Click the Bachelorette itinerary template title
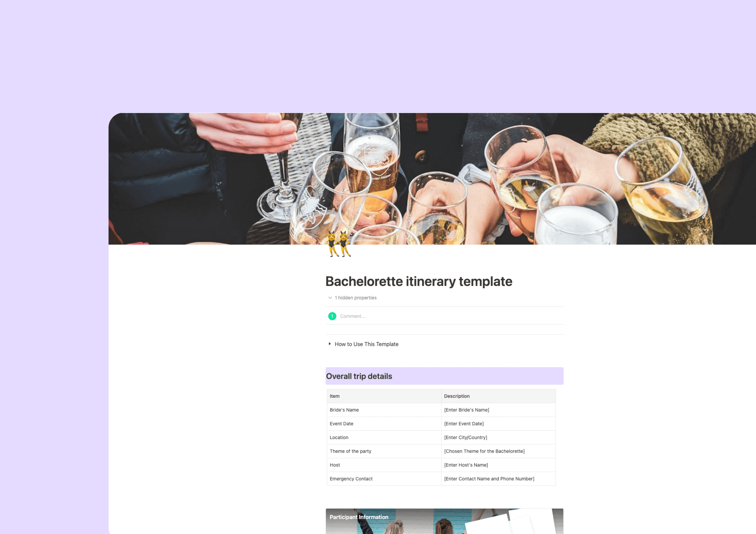Image resolution: width=756 pixels, height=534 pixels. click(x=419, y=281)
